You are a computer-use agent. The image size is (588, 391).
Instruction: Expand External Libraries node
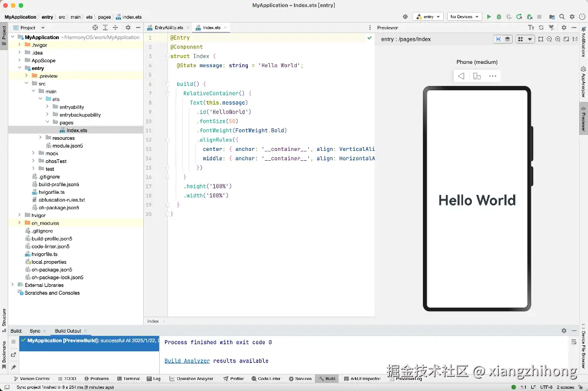coord(12,285)
